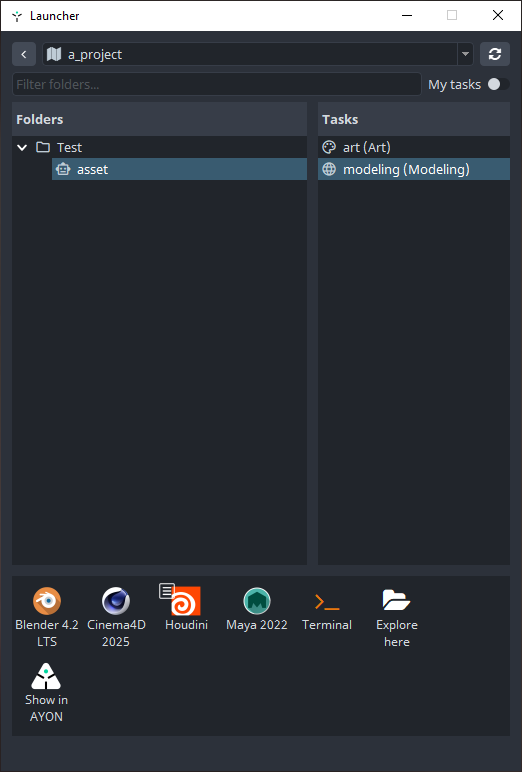Viewport: 522px width, 772px height.
Task: Select the Test folder row
Action: click(160, 147)
